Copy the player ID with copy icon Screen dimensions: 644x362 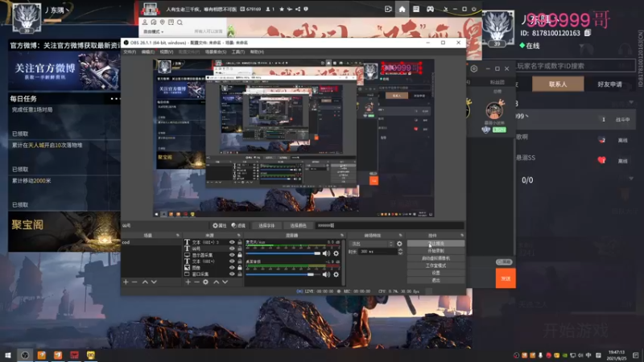point(588,33)
